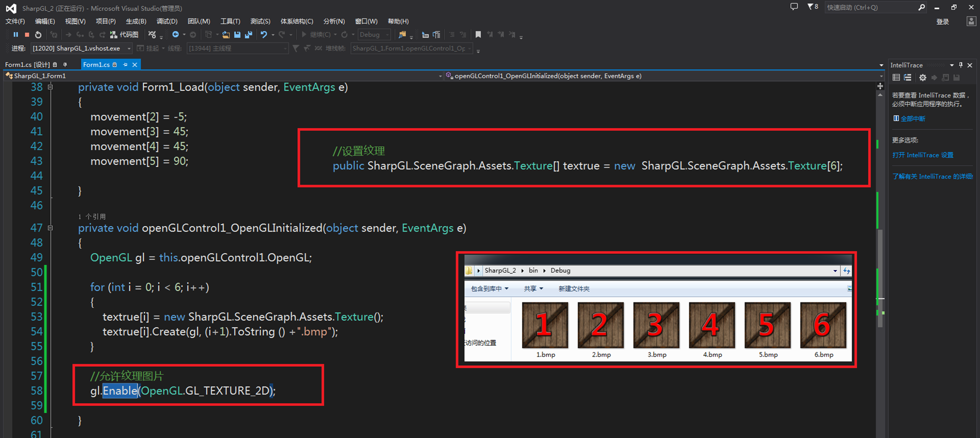This screenshot has width=980, height=438.
Task: Click the tab overflow arrow above the editor
Action: click(881, 65)
